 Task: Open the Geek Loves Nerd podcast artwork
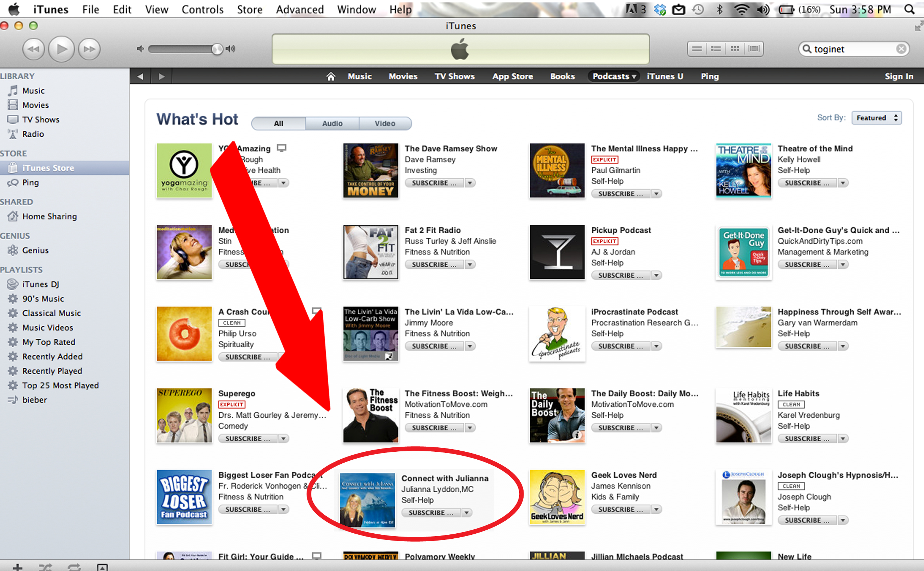tap(557, 497)
